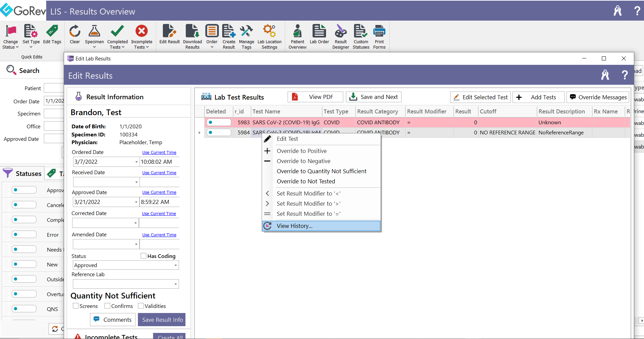Select View History from context menu
This screenshot has height=339, width=644.
(294, 226)
